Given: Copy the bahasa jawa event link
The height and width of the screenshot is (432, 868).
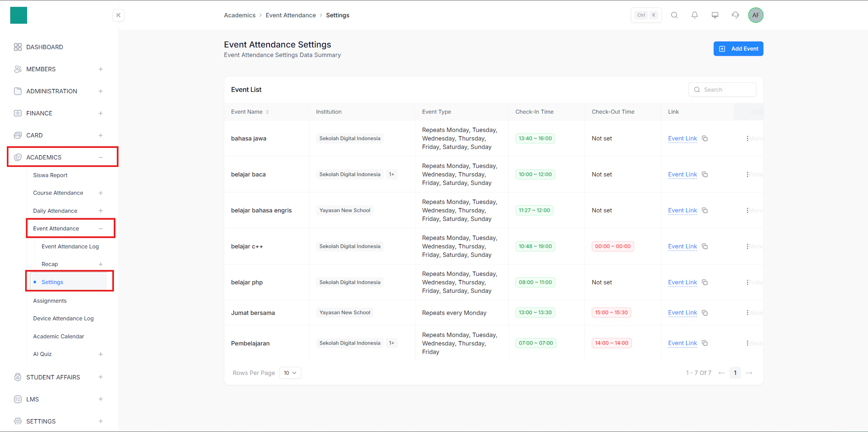Looking at the screenshot, I should pyautogui.click(x=705, y=139).
